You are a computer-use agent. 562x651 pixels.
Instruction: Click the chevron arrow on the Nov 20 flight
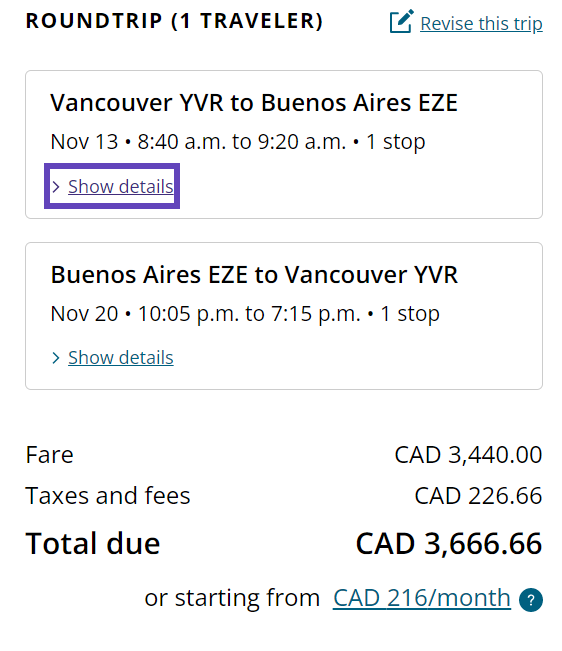pyautogui.click(x=56, y=358)
